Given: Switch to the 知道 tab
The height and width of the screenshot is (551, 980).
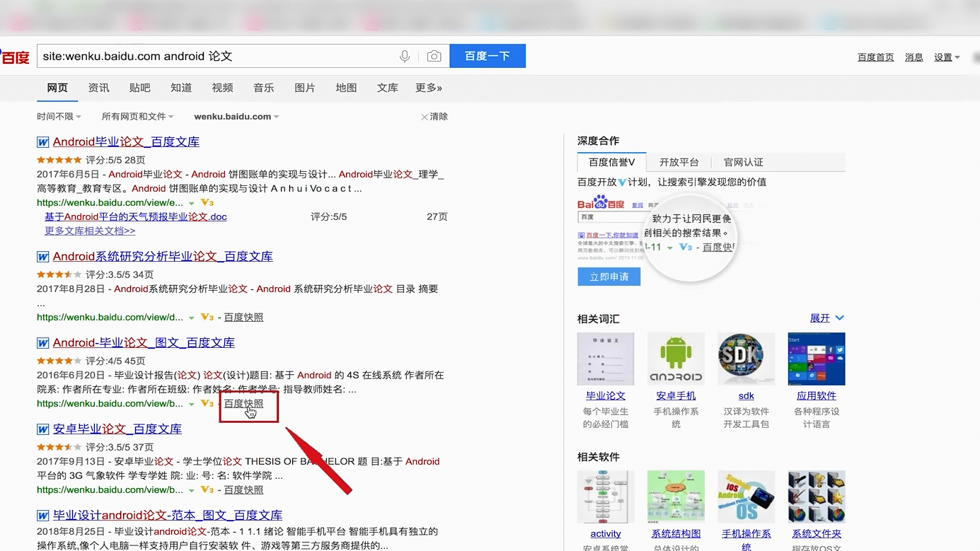Looking at the screenshot, I should (x=181, y=88).
